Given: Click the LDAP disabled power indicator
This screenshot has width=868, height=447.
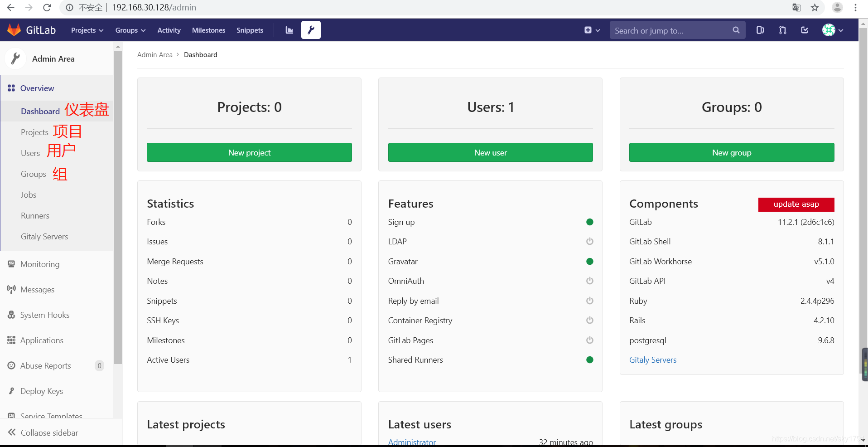Looking at the screenshot, I should (x=589, y=241).
